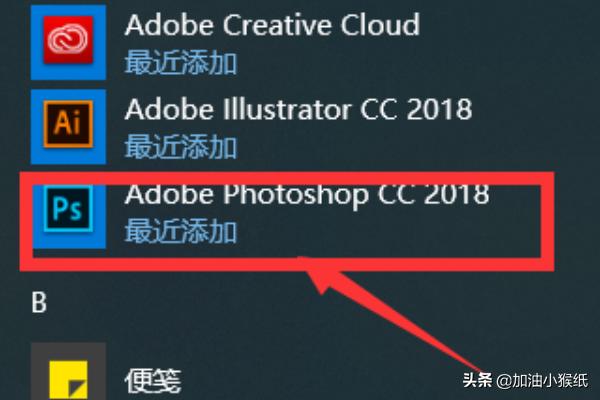Click the 头条 @加油小猴纸 watermark
The height and width of the screenshot is (400, 600).
click(525, 380)
